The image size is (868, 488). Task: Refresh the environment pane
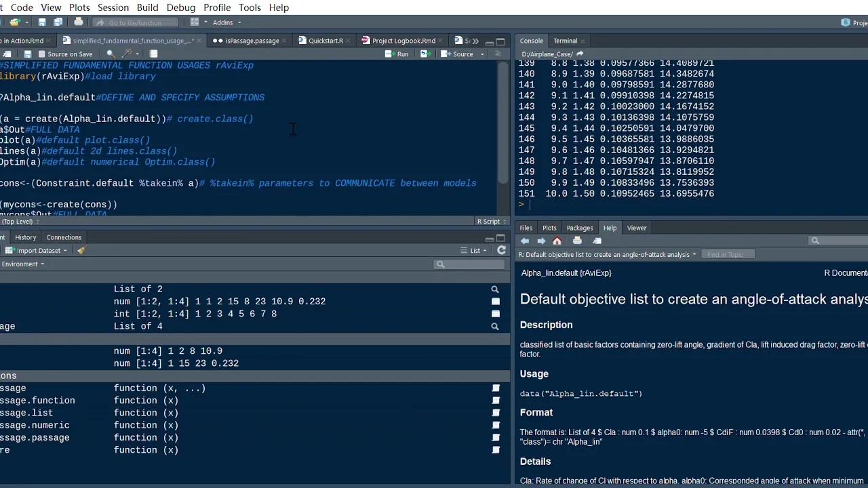click(501, 251)
